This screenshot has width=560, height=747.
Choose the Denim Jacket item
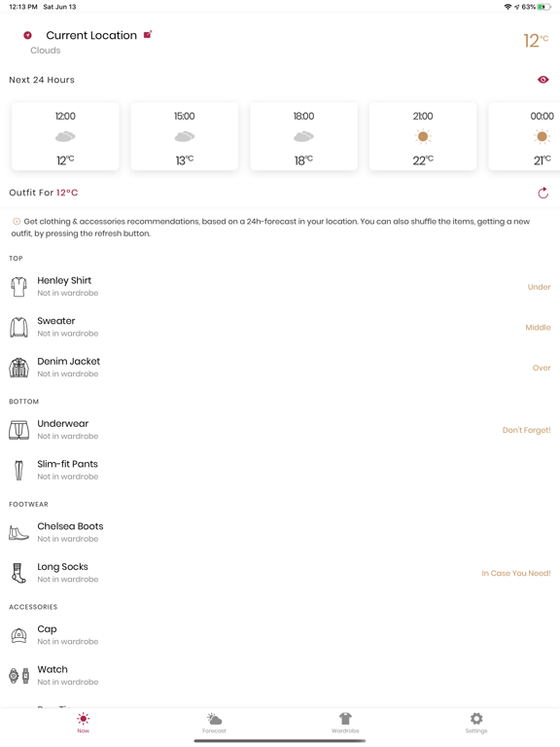pyautogui.click(x=280, y=368)
